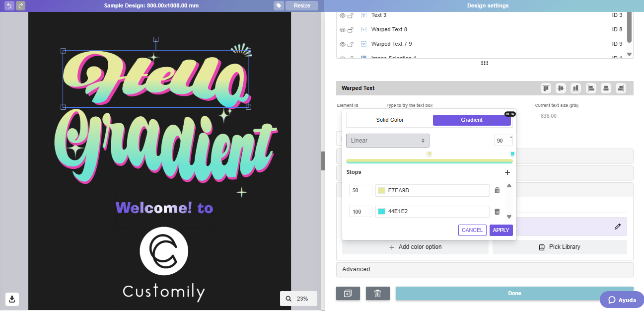Open the 44E1E2 color swatch
This screenshot has height=311, width=644.
382,212
